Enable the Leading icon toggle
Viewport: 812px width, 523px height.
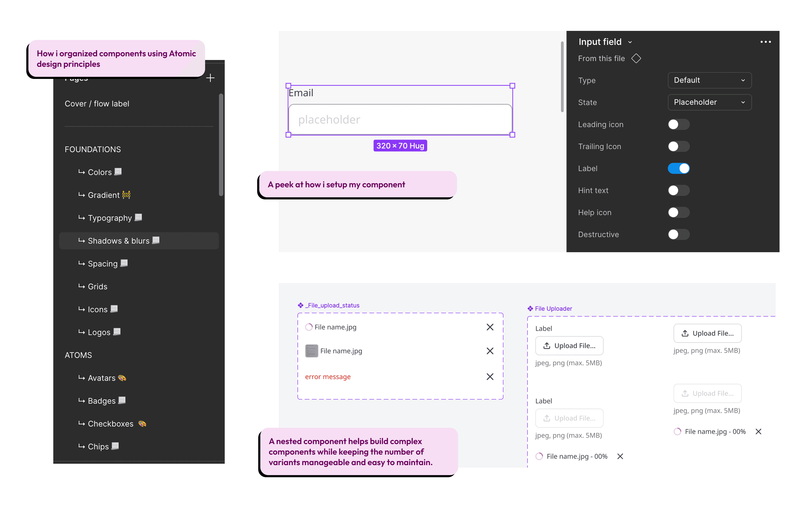click(x=678, y=124)
